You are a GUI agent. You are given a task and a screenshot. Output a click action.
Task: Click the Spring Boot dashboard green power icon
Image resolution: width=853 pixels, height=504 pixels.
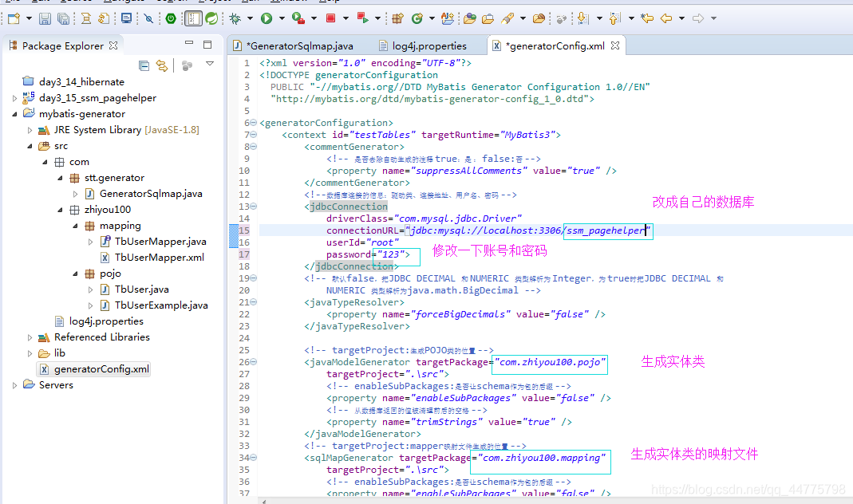pyautogui.click(x=171, y=18)
